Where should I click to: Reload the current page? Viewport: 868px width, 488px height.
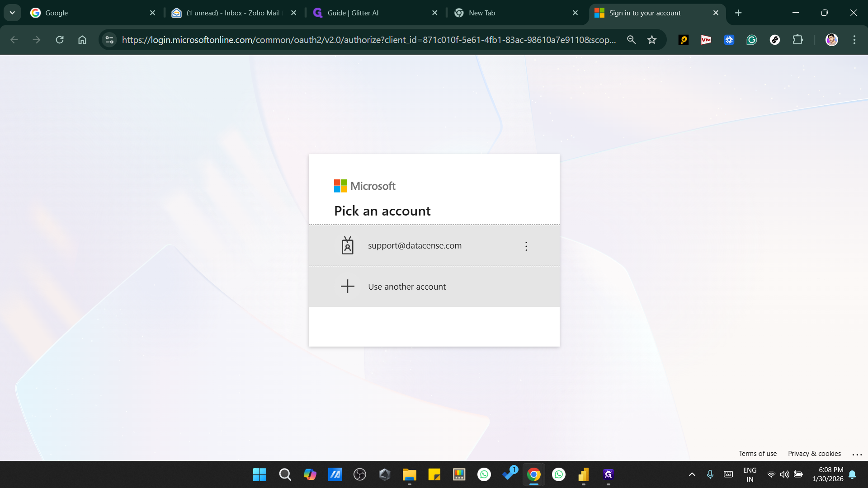click(59, 40)
